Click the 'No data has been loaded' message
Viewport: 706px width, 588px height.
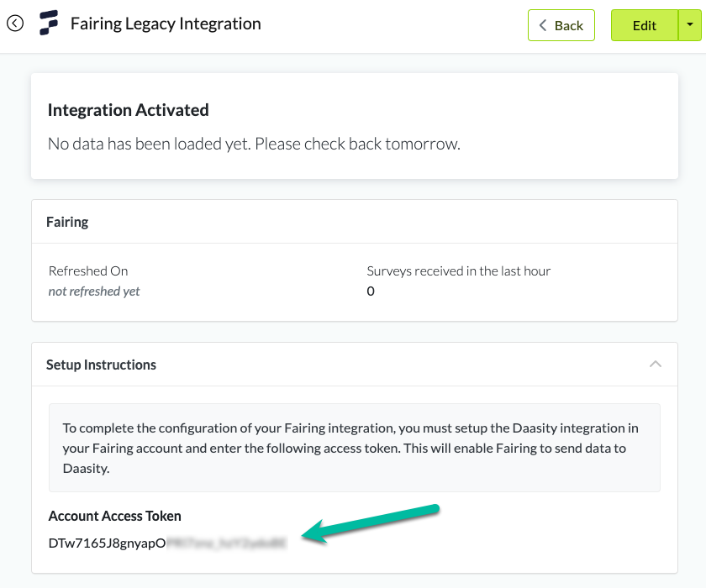[x=254, y=144]
